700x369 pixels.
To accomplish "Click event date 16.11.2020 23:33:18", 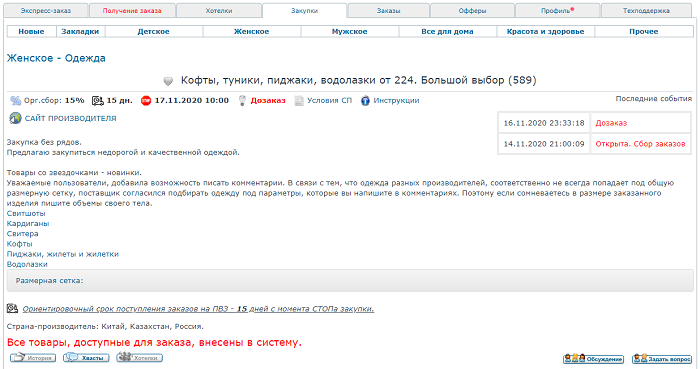I will 544,123.
